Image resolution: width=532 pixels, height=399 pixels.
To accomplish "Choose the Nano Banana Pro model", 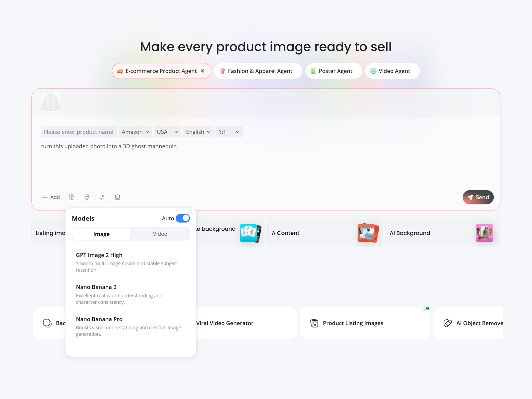I will (131, 326).
